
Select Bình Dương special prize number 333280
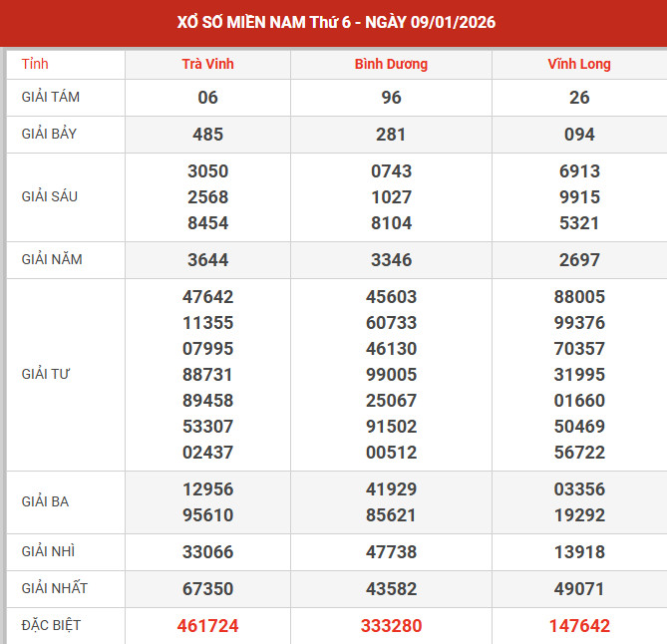(391, 626)
